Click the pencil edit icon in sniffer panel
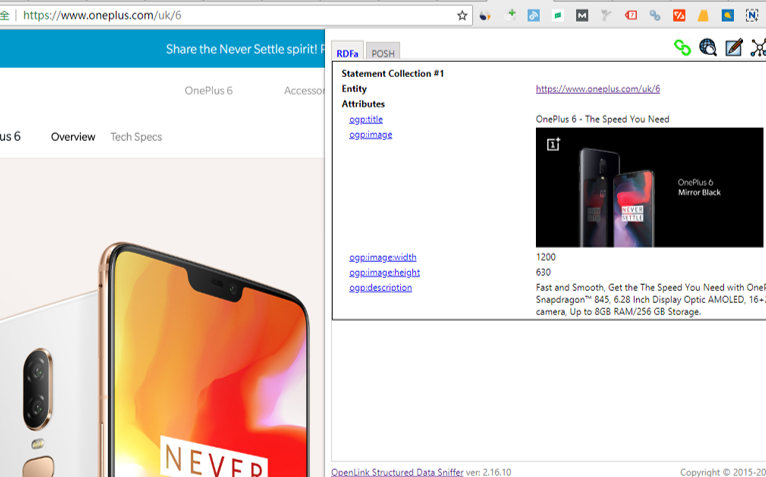766x477 pixels. (734, 47)
